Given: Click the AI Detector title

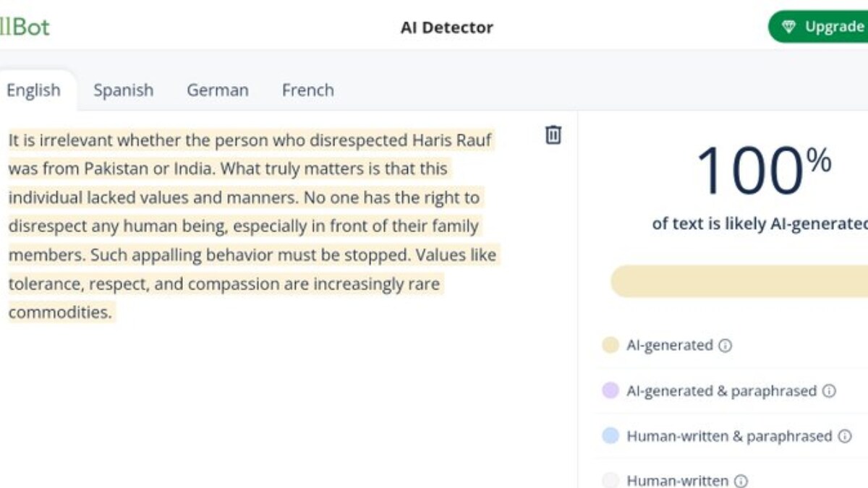Looking at the screenshot, I should click(x=446, y=27).
